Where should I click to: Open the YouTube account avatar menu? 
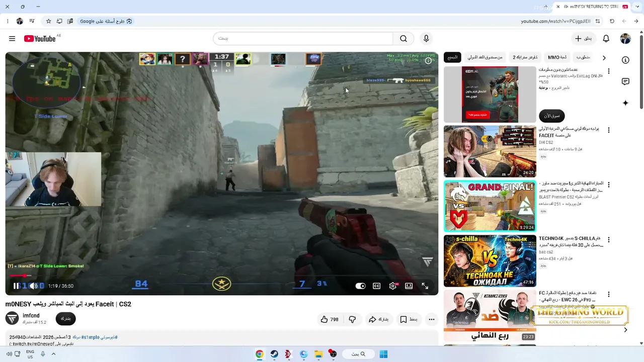[625, 39]
